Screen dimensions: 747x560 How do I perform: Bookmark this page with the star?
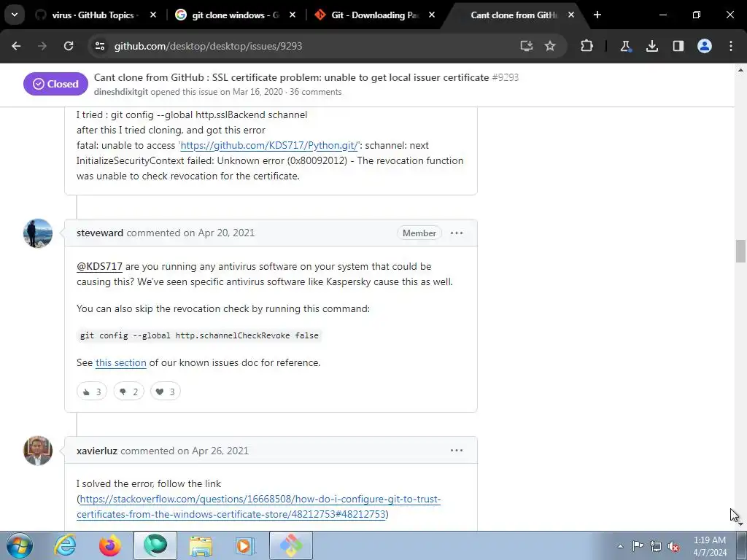click(x=550, y=46)
